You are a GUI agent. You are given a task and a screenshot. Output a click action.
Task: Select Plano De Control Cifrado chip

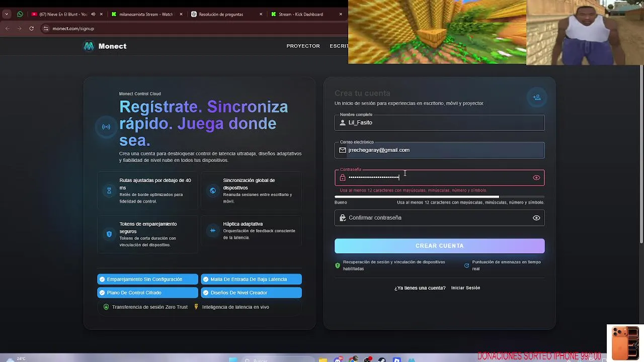(147, 293)
